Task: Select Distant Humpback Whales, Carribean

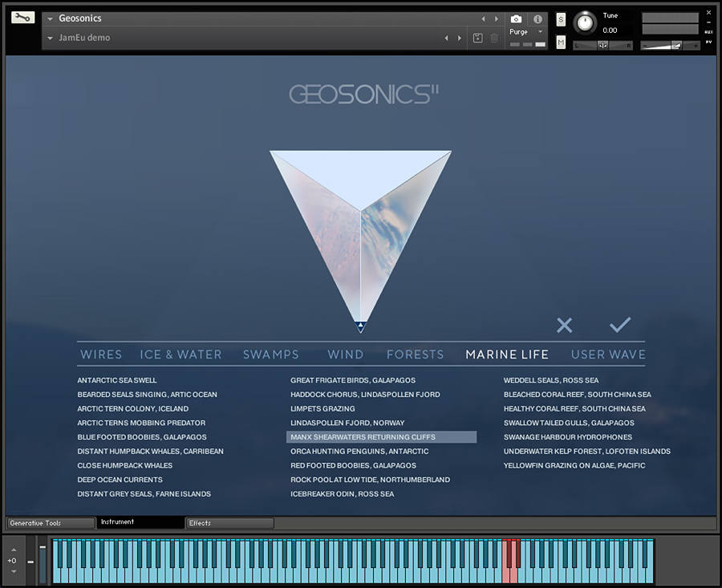Action: coord(151,452)
